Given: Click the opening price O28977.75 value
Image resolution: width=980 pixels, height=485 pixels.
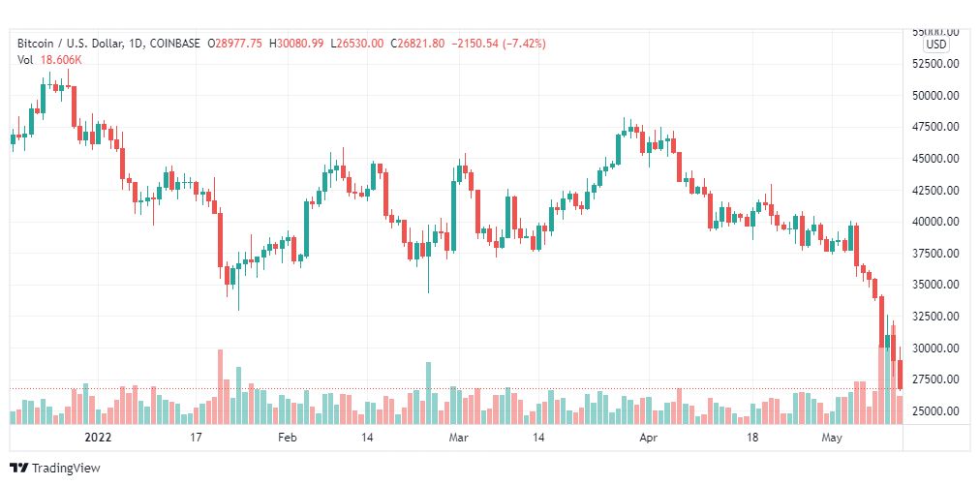Looking at the screenshot, I should pyautogui.click(x=235, y=44).
